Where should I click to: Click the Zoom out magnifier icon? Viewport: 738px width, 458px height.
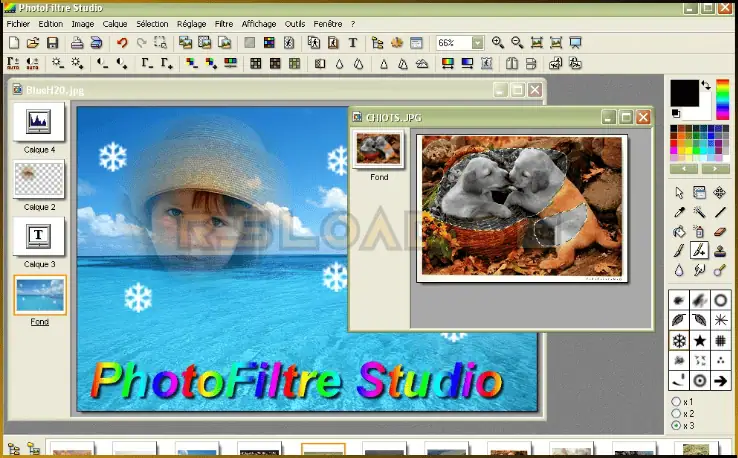coord(517,43)
